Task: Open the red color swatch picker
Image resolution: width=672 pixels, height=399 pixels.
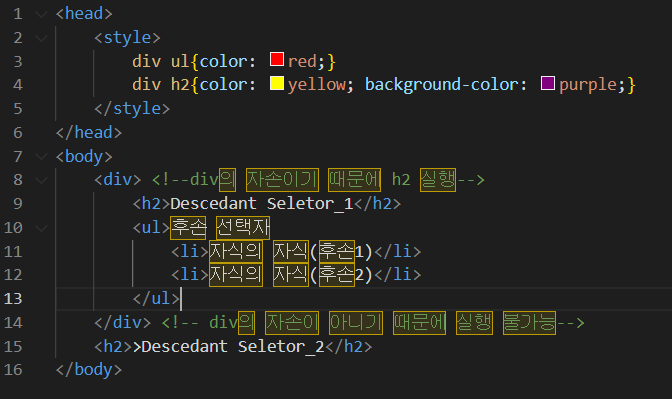Action: click(277, 59)
